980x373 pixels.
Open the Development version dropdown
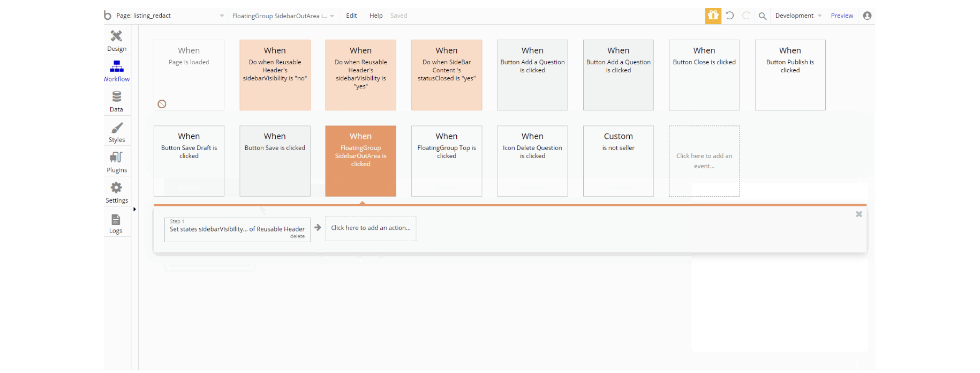(798, 16)
